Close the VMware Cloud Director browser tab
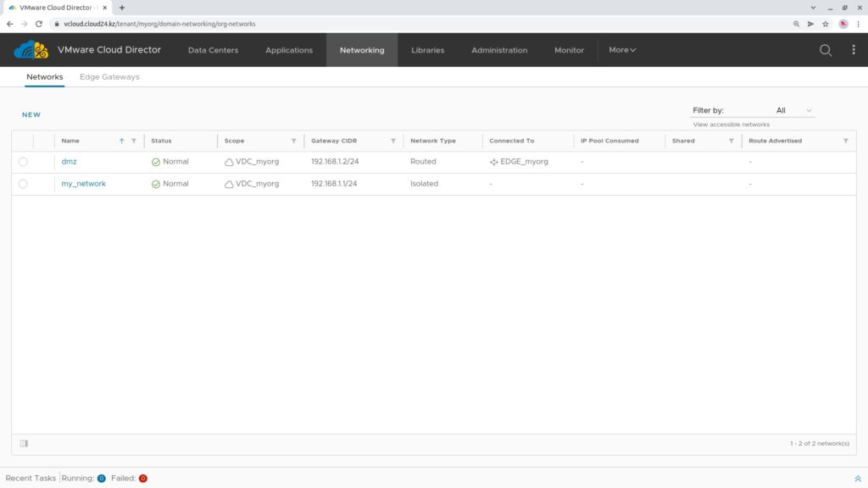The height and width of the screenshot is (488, 868). pos(104,8)
